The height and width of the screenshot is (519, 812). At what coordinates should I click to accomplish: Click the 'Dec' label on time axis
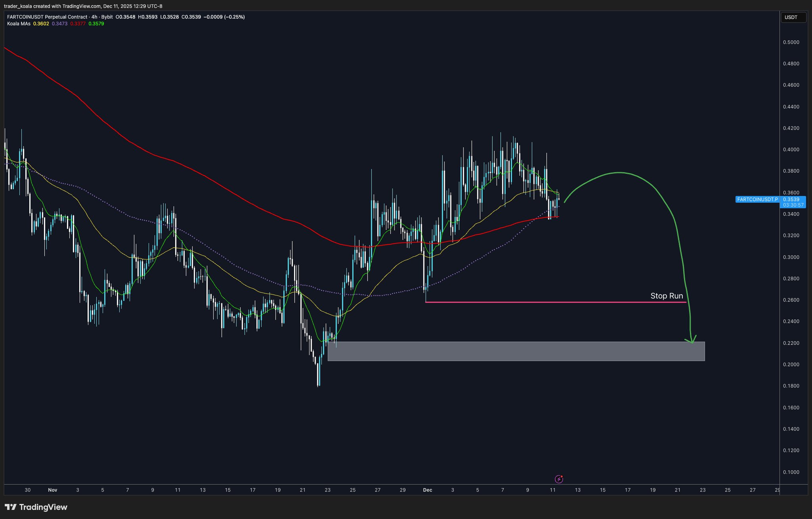pos(427,490)
